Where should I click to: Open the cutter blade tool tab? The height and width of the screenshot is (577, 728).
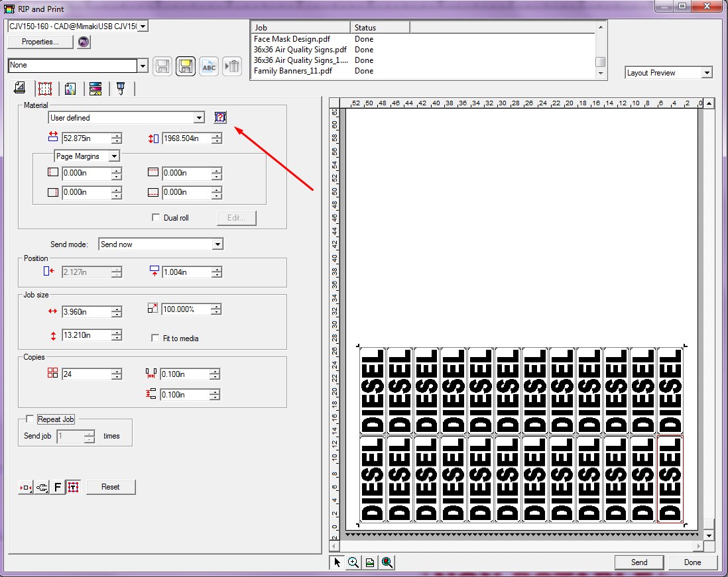(121, 88)
